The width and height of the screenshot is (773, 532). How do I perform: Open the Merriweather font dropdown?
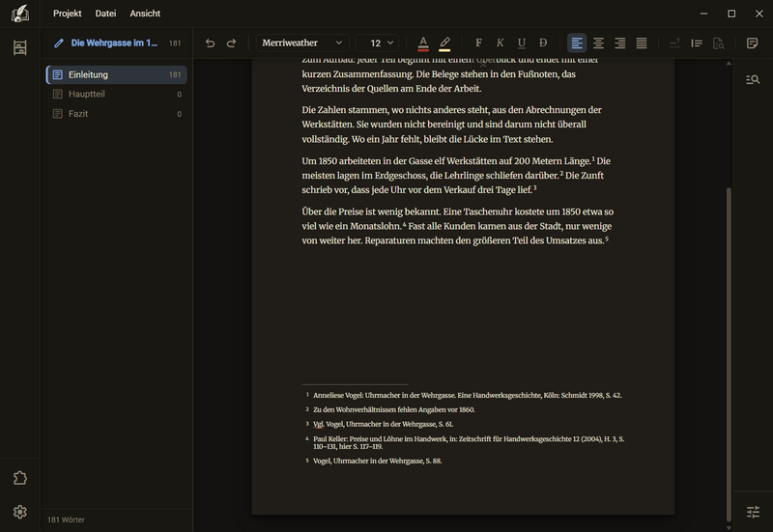pyautogui.click(x=302, y=42)
